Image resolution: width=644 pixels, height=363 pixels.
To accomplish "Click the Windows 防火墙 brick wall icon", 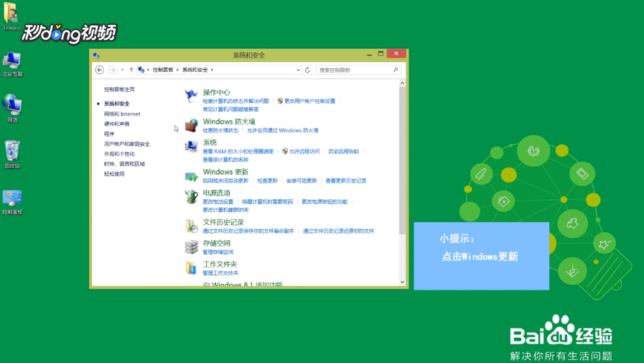I will (191, 125).
